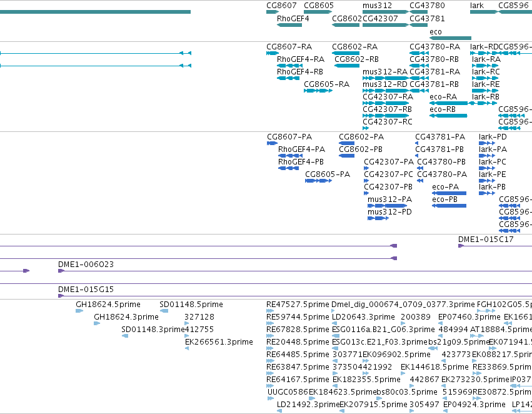The height and width of the screenshot is (414, 532).
Task: Select the RhoGEF4 gene feature
Action: [x=289, y=25]
